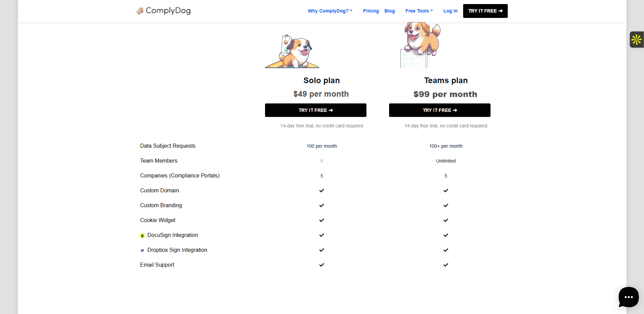Go to the Blog page

(389, 11)
